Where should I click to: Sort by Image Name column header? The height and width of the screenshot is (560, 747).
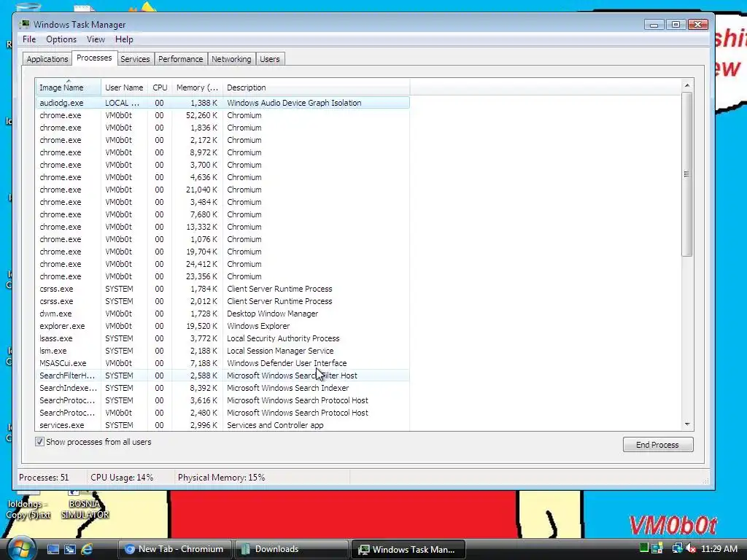[x=68, y=87]
